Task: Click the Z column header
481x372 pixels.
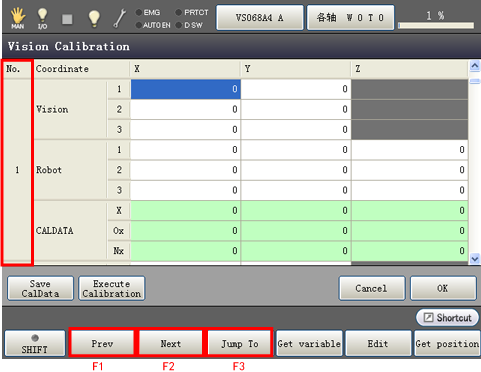Action: [x=410, y=69]
